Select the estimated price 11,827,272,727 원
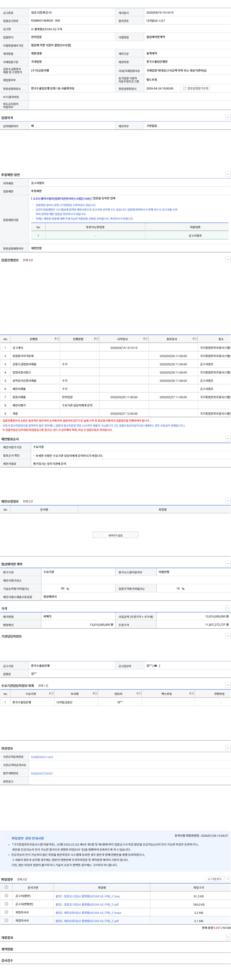Viewport: 231px width, 980px height. (x=217, y=624)
